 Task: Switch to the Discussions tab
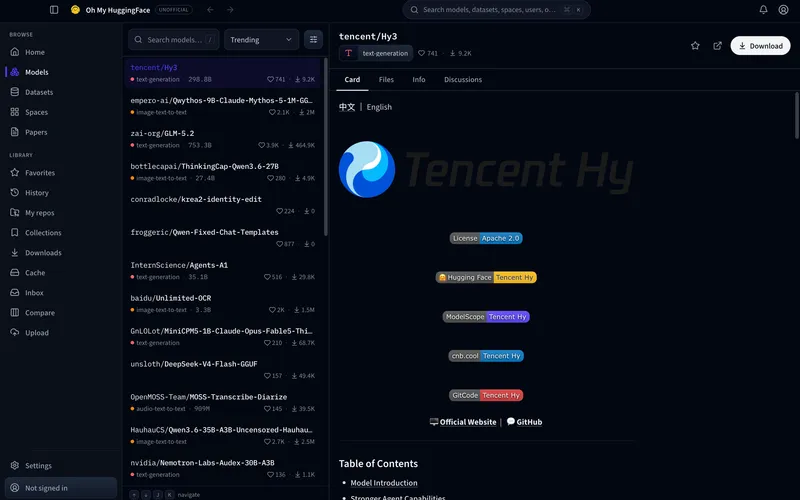coord(463,80)
